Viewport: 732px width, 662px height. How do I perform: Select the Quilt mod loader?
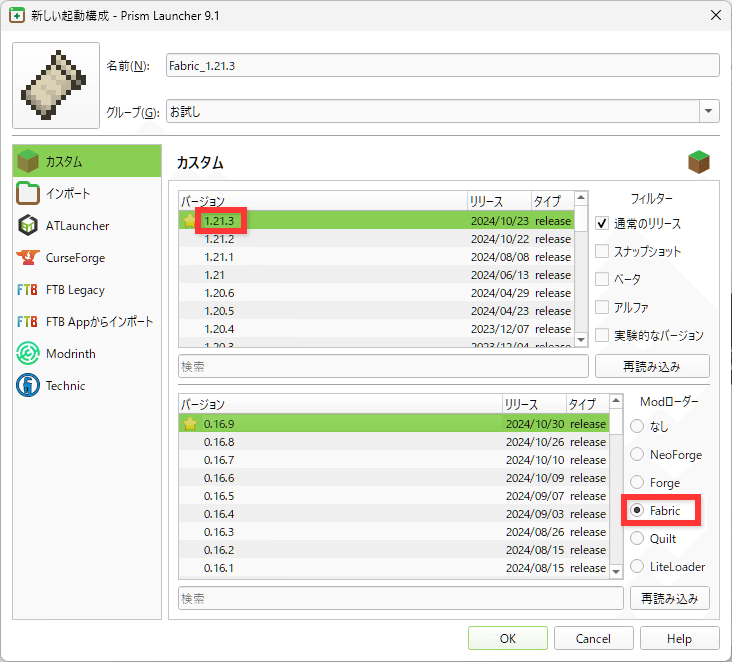[x=637, y=538]
